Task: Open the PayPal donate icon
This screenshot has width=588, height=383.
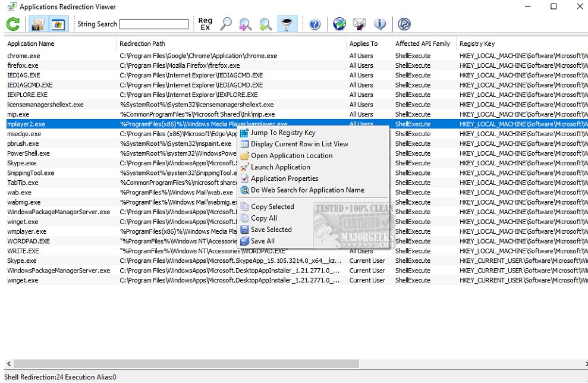Action: click(404, 24)
